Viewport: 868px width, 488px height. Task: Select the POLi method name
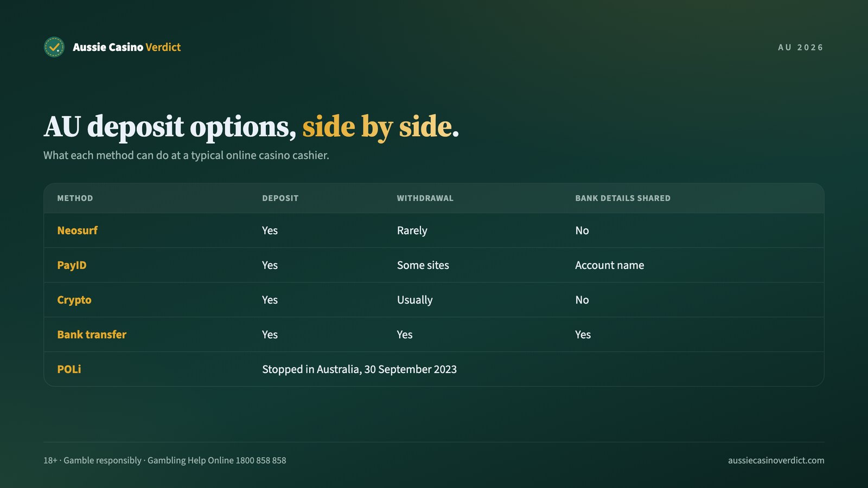(69, 369)
